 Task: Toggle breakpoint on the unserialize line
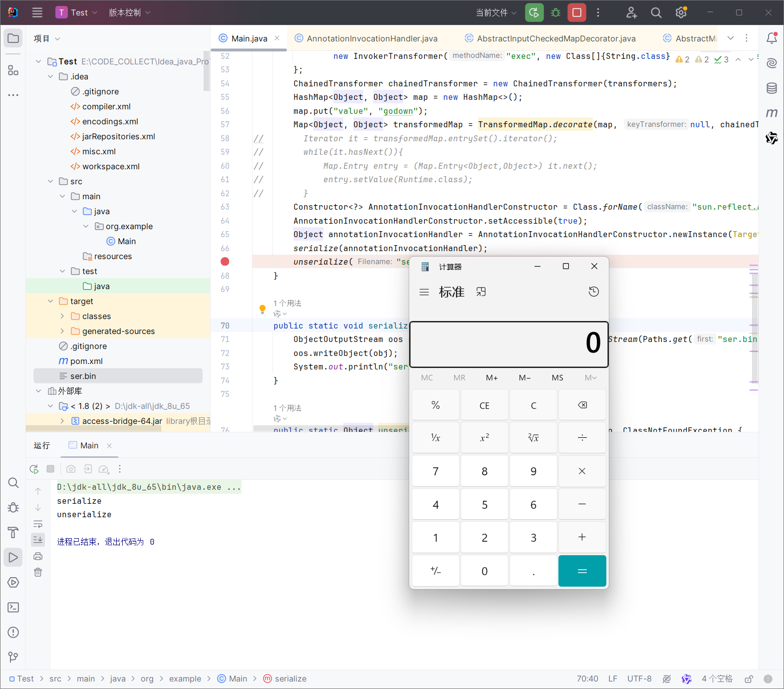coord(225,262)
